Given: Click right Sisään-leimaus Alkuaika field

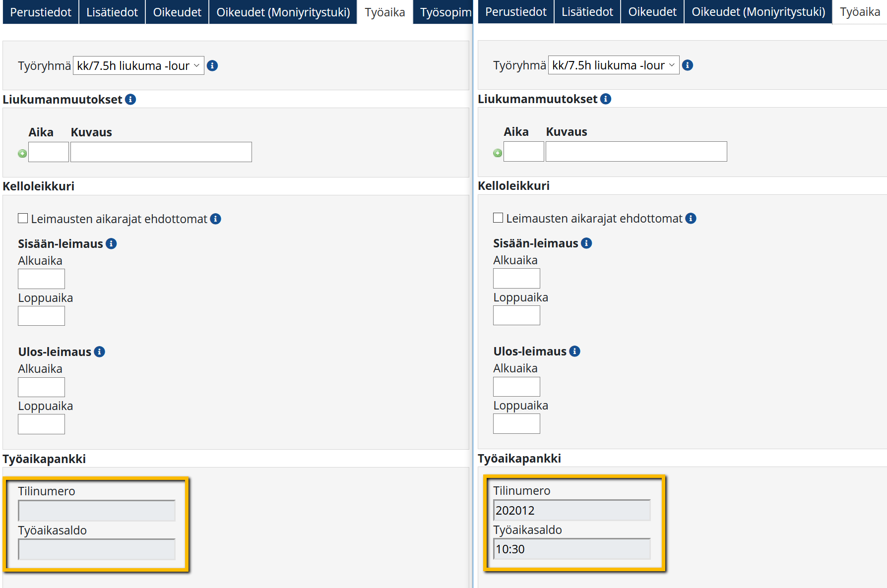Looking at the screenshot, I should (516, 278).
